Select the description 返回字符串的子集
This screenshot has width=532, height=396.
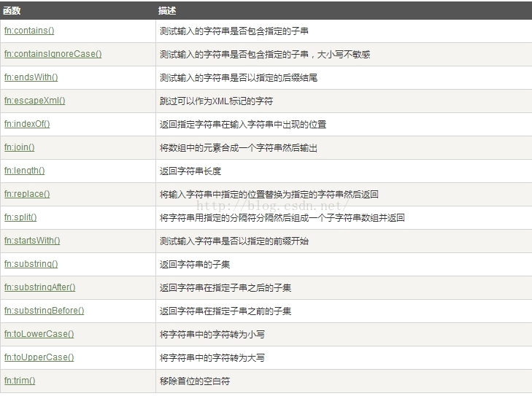click(195, 265)
